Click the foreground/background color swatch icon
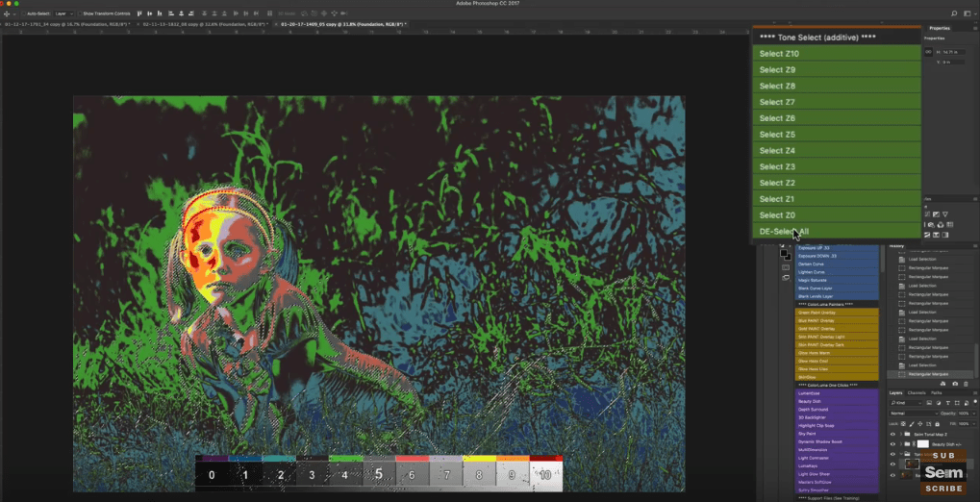The height and width of the screenshot is (502, 980). 786,255
